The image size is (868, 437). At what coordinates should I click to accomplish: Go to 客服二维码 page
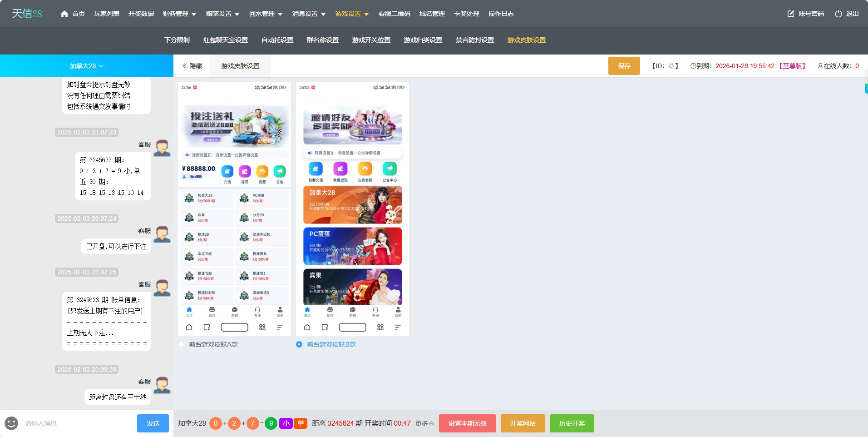coord(395,14)
